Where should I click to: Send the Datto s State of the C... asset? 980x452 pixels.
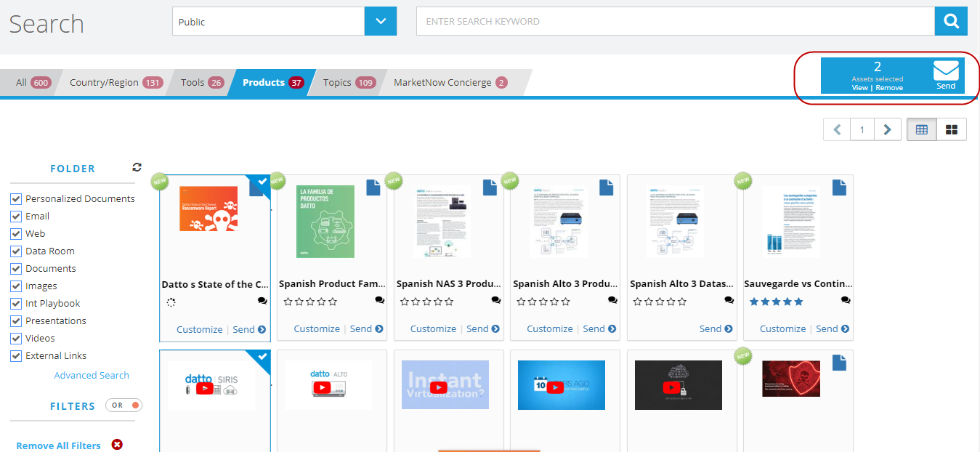click(x=249, y=329)
